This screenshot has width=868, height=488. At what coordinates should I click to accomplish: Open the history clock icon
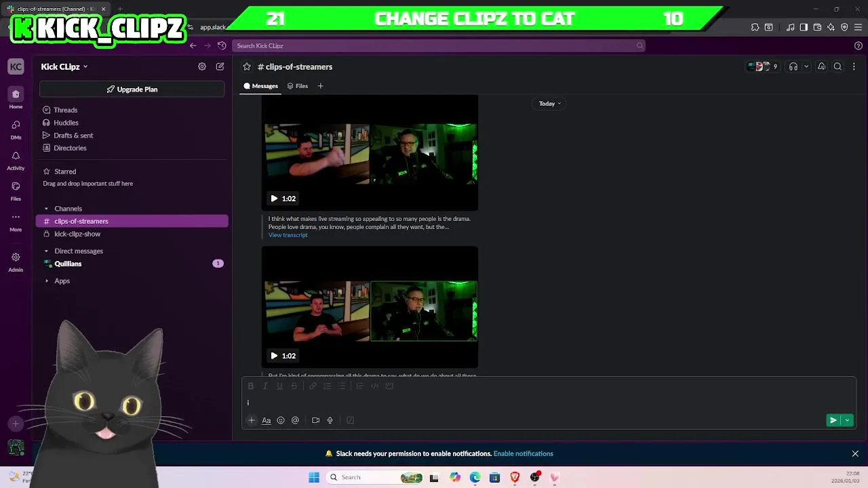point(222,45)
